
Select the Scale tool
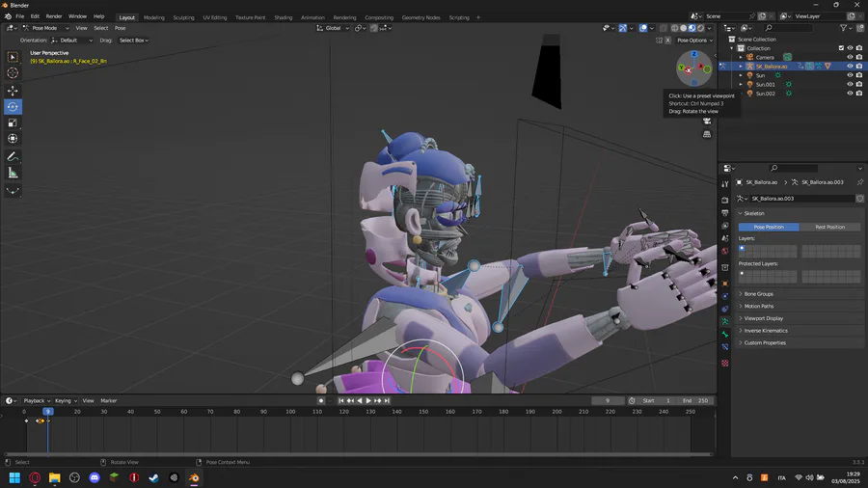tap(13, 122)
